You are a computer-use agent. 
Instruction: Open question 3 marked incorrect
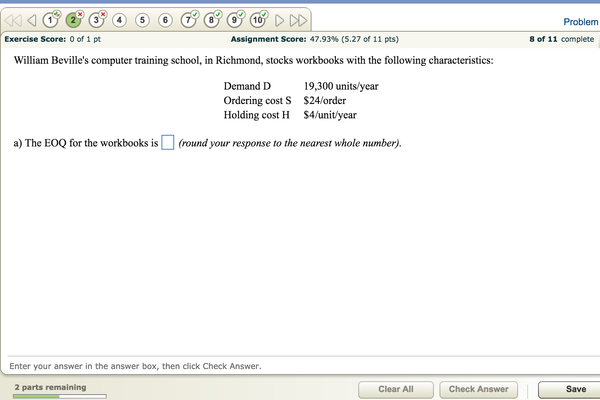(97, 19)
